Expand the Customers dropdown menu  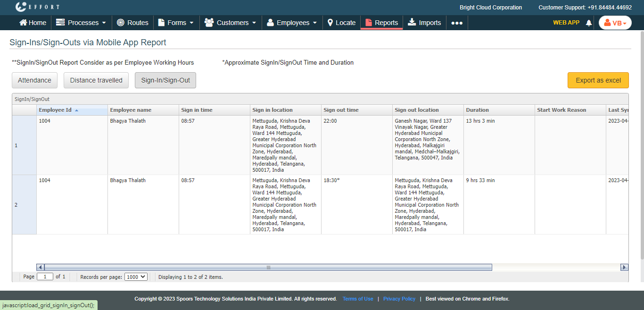pyautogui.click(x=230, y=23)
